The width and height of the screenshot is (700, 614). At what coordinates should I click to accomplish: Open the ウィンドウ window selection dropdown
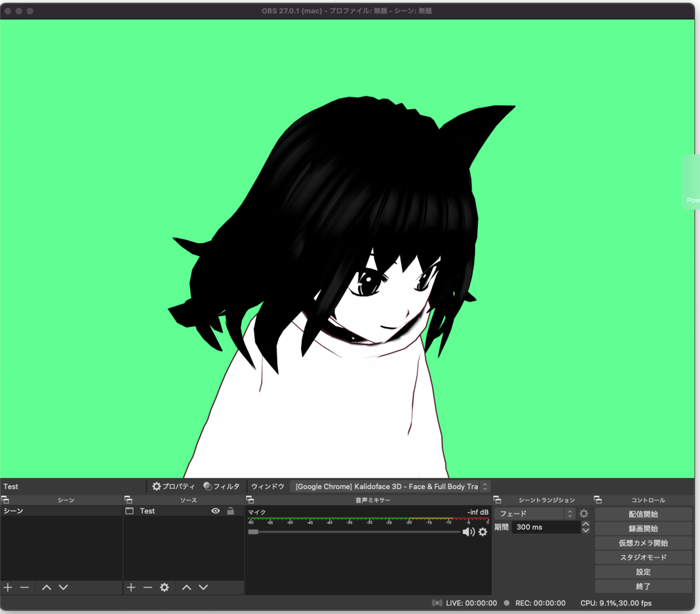coord(390,486)
